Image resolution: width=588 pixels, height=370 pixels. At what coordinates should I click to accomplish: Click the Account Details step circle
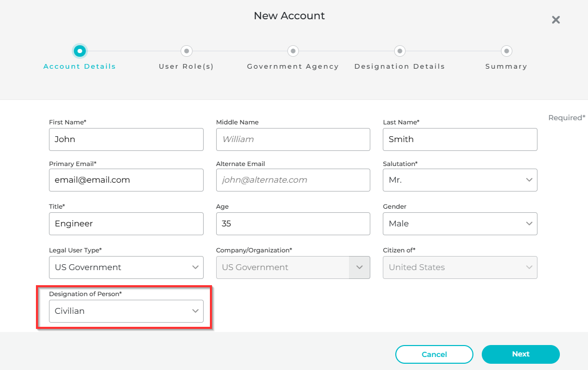(x=80, y=51)
